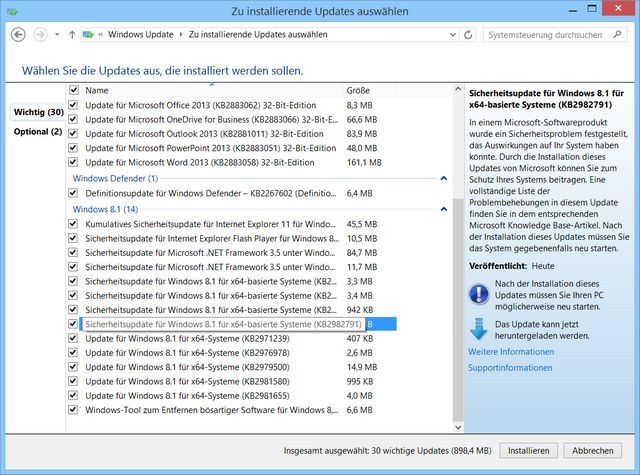Click the Forward navigation arrow
This screenshot has width=640, height=475.
[40, 35]
